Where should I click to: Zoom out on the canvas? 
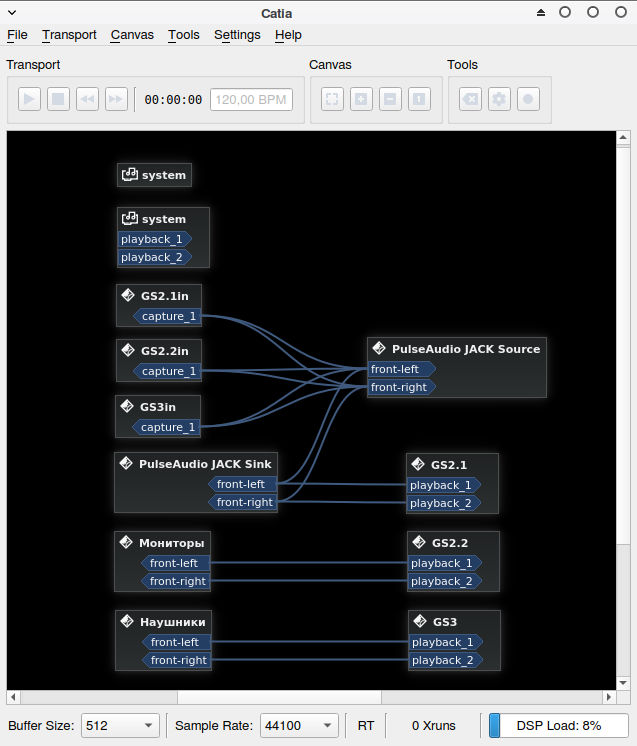(390, 99)
